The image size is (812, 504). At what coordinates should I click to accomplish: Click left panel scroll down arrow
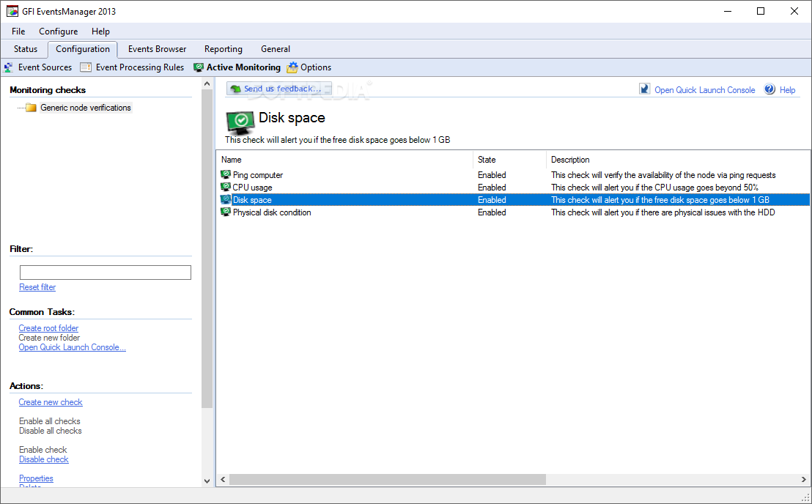pos(207,481)
